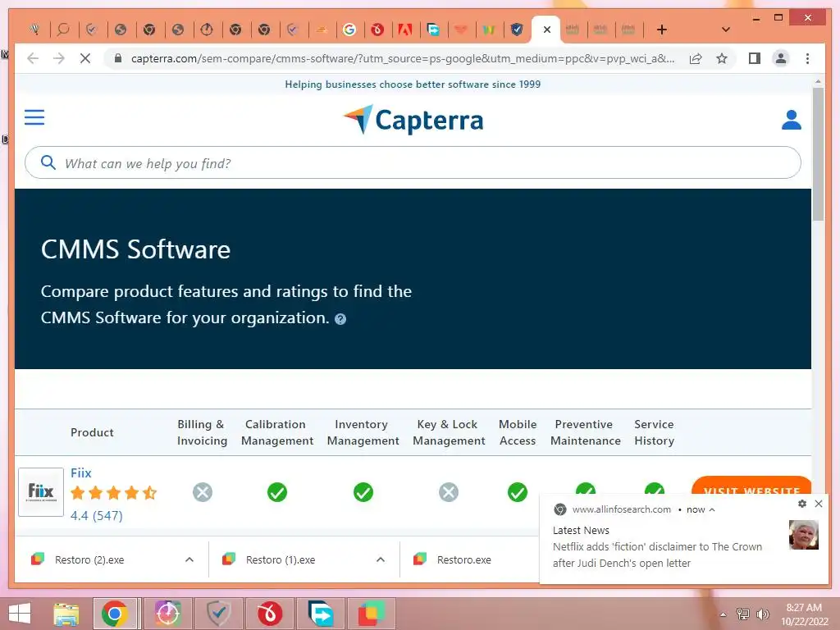Click the help question mark icon in banner
The height and width of the screenshot is (630, 840).
[340, 319]
